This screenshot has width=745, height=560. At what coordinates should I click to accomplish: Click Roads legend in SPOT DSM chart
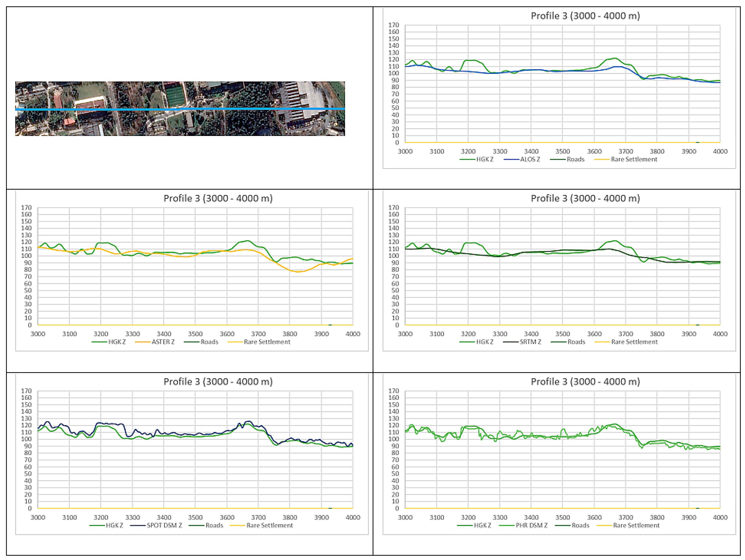(214, 525)
